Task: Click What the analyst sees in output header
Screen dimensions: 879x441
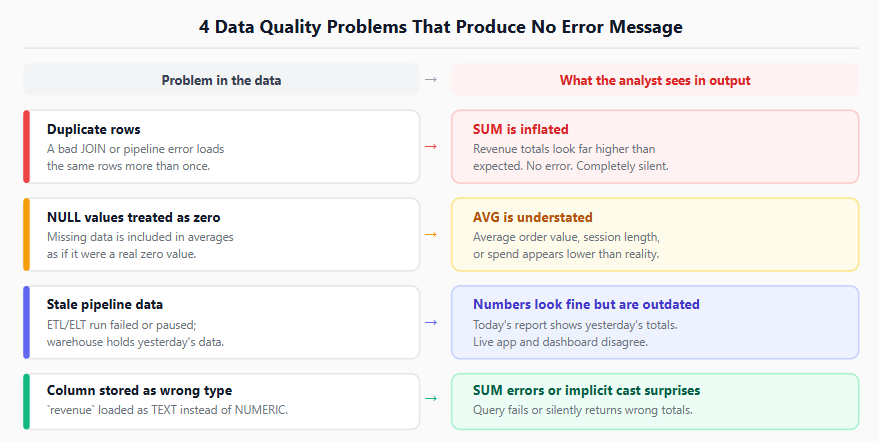Action: click(655, 80)
